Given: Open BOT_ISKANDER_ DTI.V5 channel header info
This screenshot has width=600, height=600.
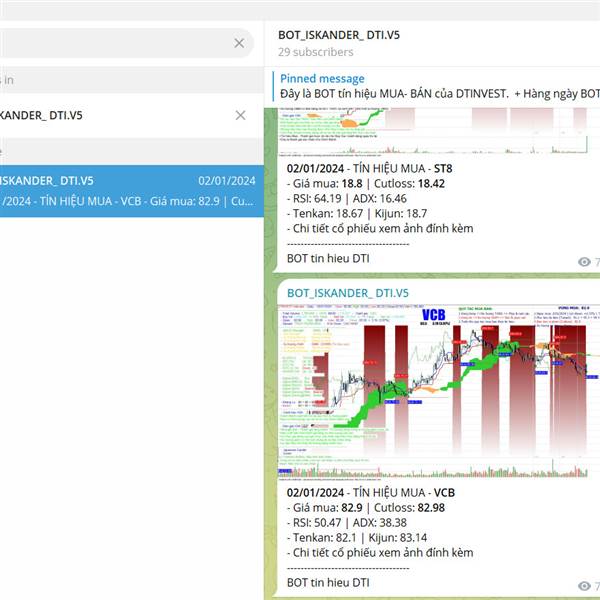Looking at the screenshot, I should point(432,43).
